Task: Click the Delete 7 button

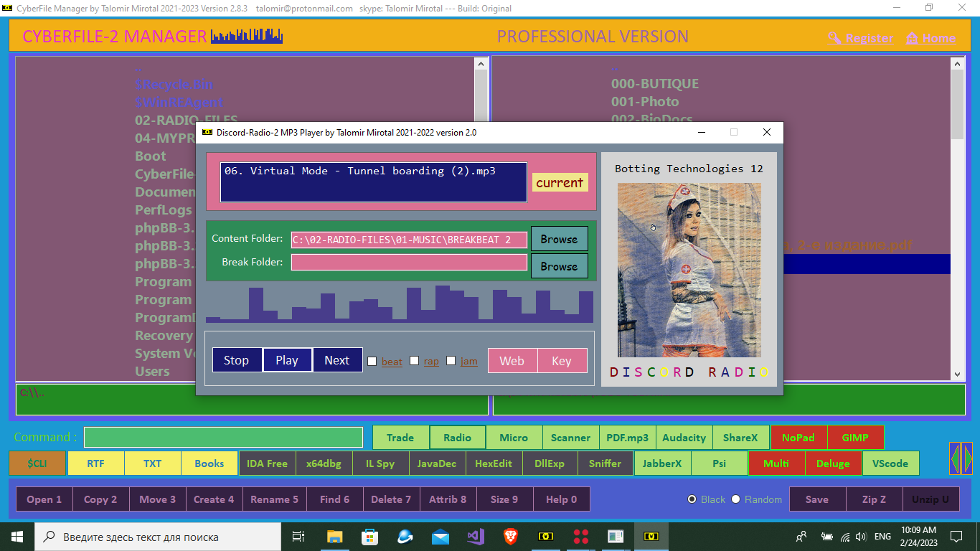Action: pyautogui.click(x=391, y=499)
